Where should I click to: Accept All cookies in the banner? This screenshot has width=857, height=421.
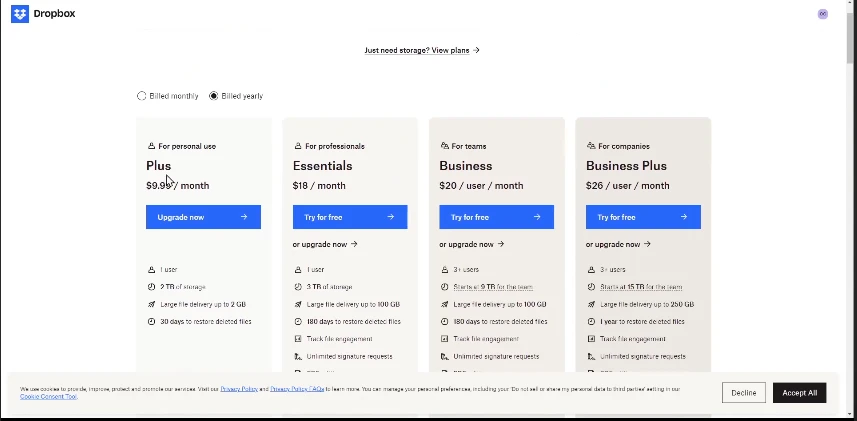[800, 393]
